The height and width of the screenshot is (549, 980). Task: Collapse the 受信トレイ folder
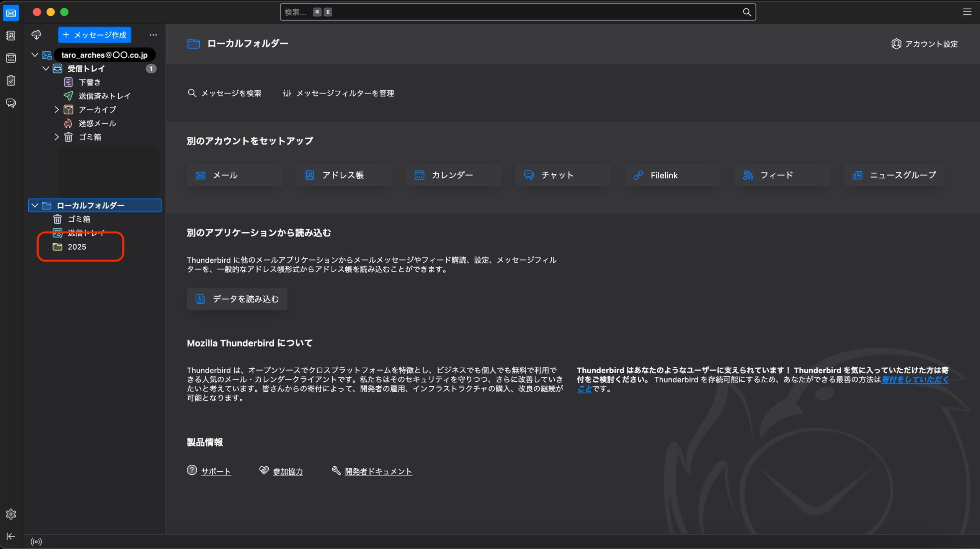tap(46, 69)
